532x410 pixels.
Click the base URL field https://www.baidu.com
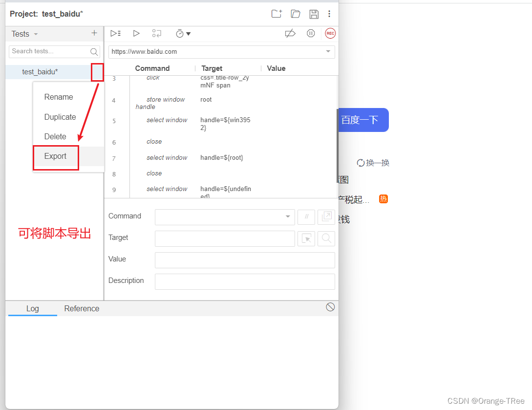click(x=222, y=52)
